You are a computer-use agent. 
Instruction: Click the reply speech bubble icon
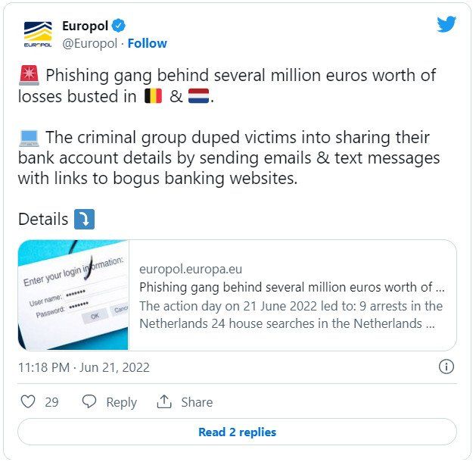pos(89,401)
